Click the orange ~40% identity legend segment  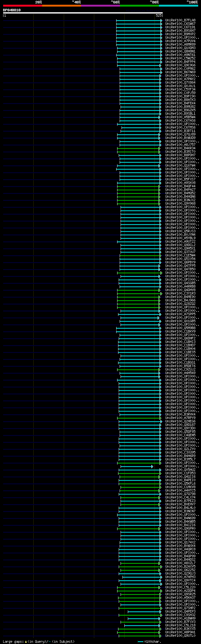coord(61,6)
